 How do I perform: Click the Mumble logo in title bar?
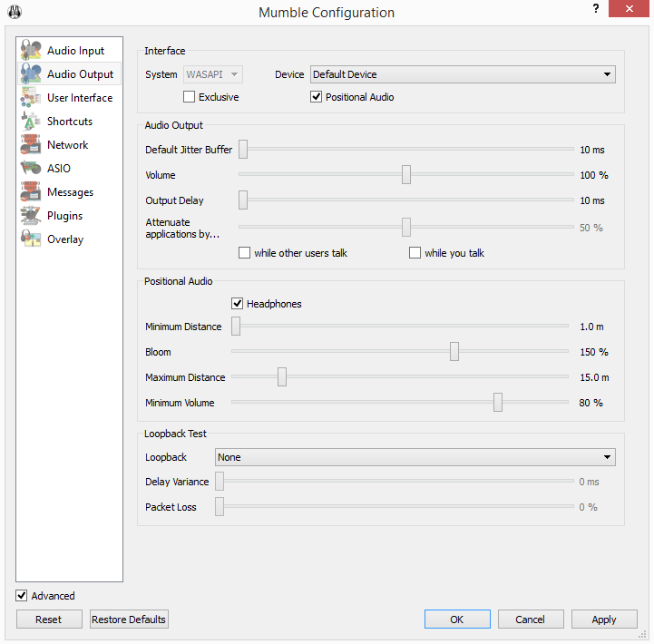click(15, 12)
